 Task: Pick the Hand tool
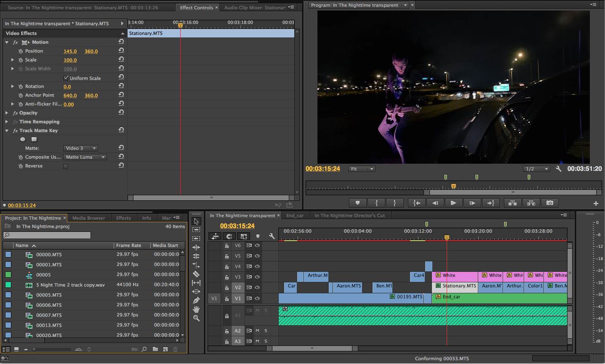[196, 309]
